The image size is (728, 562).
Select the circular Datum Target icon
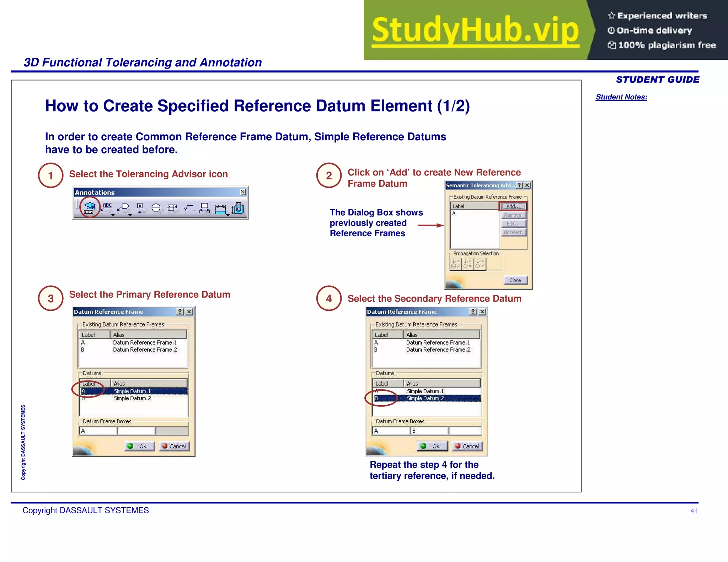156,208
